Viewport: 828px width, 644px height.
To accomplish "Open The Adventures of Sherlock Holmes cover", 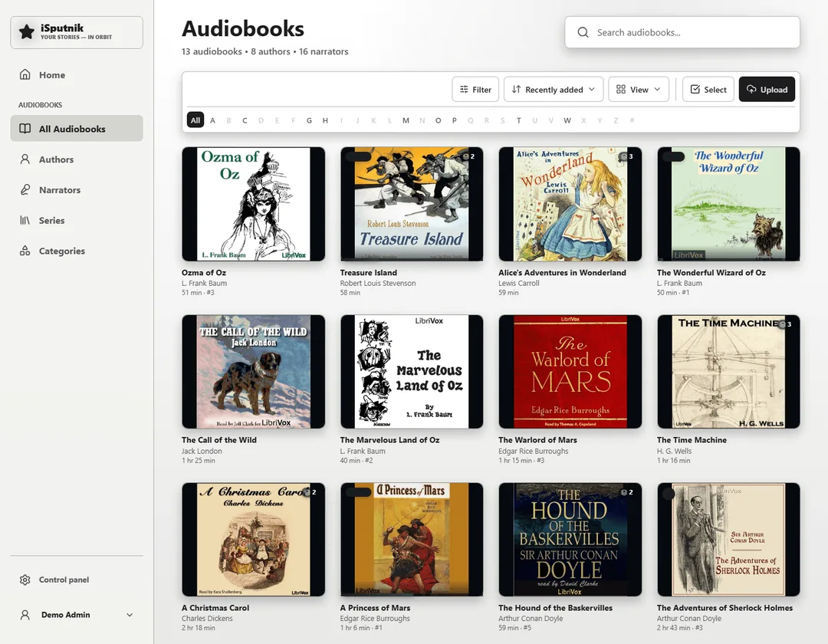I will pyautogui.click(x=729, y=540).
